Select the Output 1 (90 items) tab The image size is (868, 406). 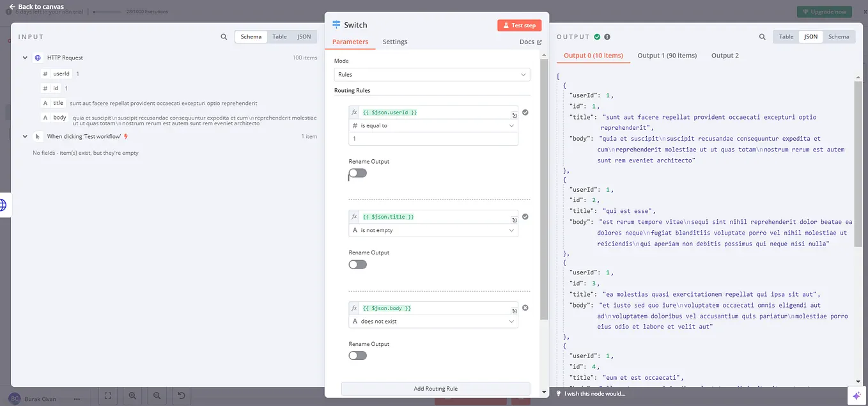click(667, 56)
